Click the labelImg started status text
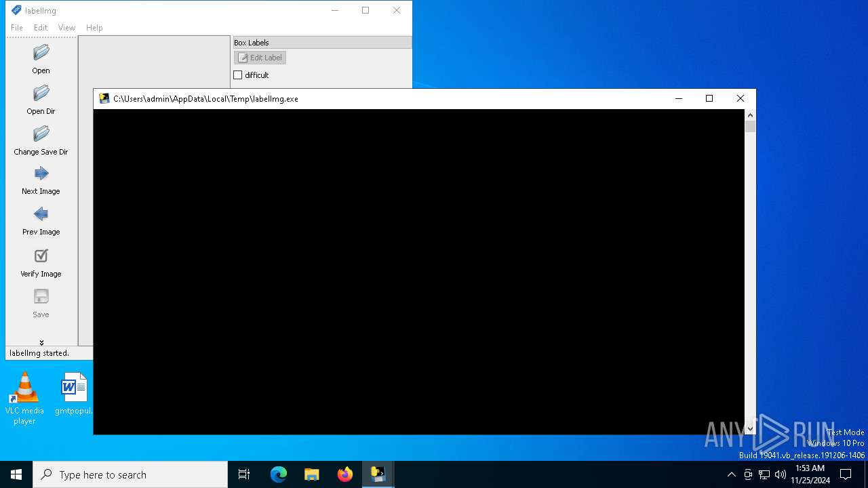 click(x=39, y=353)
